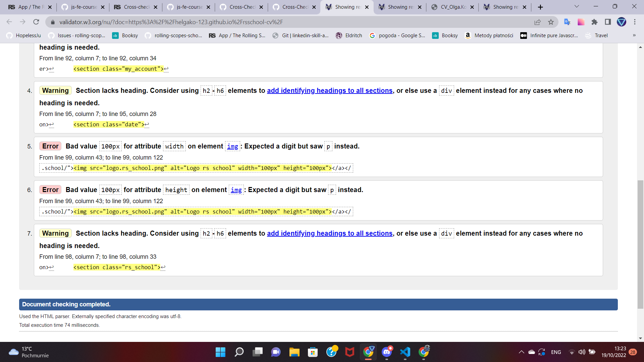Click the site info padlock icon
Image resolution: width=644 pixels, height=362 pixels.
pos(53,22)
